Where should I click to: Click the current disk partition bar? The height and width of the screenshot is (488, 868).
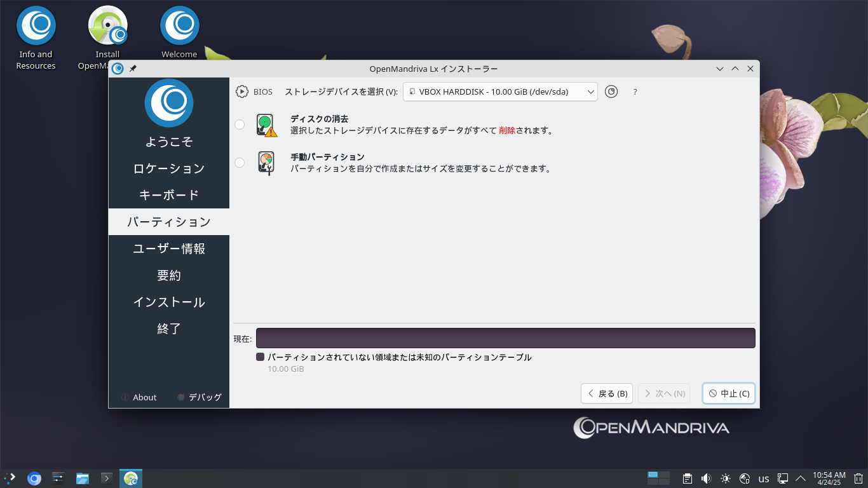[506, 338]
